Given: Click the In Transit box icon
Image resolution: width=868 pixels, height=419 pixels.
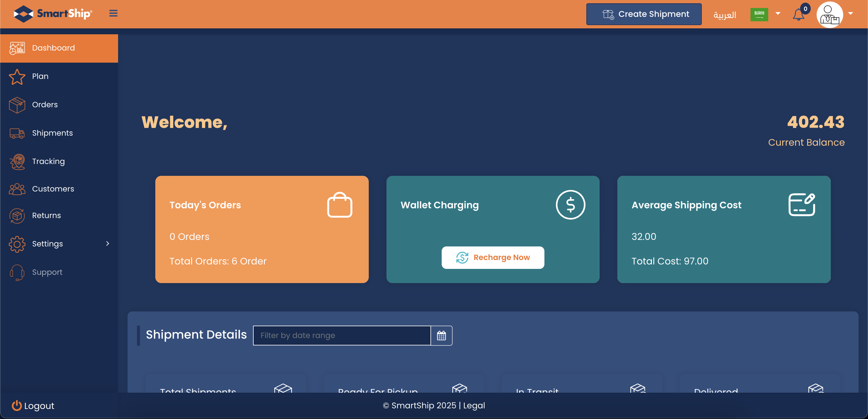Looking at the screenshot, I should point(637,388).
